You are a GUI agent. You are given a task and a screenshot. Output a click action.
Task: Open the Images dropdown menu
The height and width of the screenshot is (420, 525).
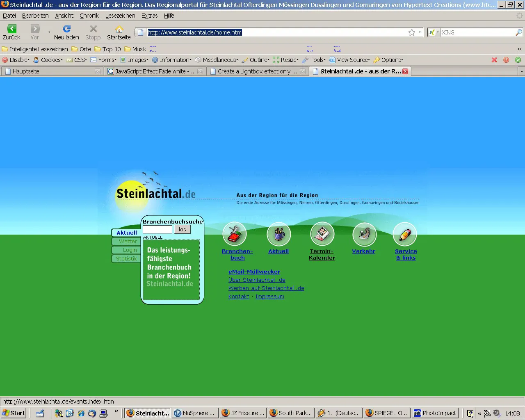[x=134, y=60]
